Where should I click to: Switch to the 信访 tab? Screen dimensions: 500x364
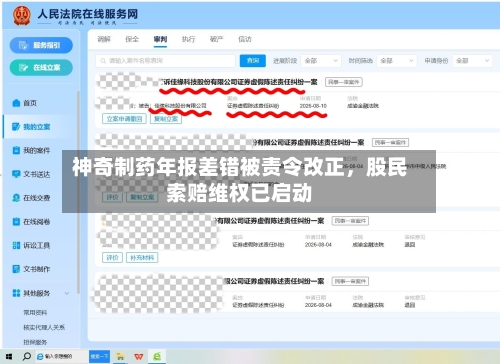(245, 39)
